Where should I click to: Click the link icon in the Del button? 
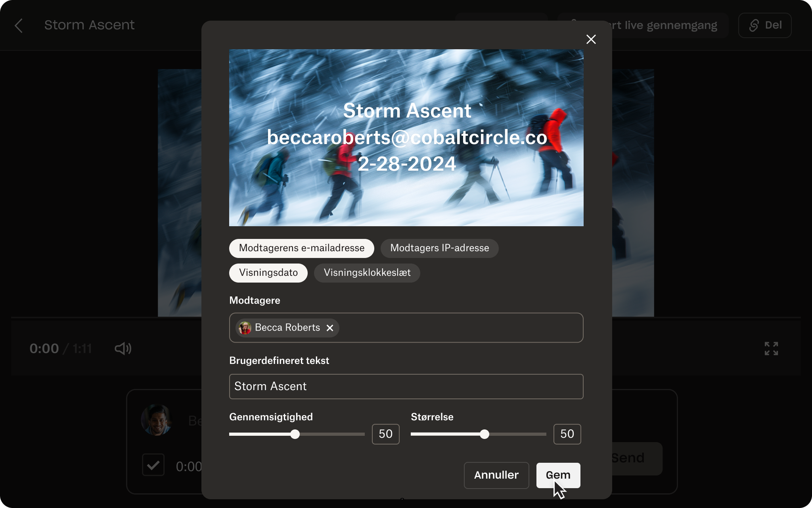coord(754,25)
